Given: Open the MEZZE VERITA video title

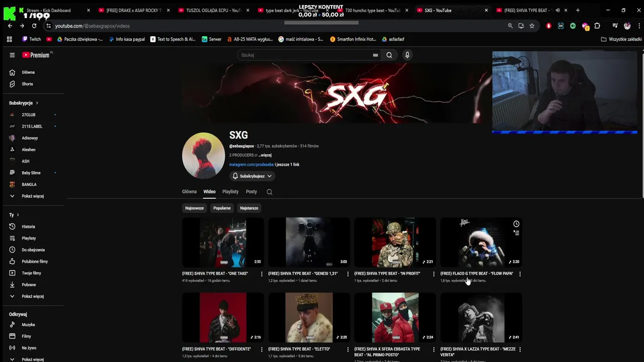Looking at the screenshot, I should point(477,352).
